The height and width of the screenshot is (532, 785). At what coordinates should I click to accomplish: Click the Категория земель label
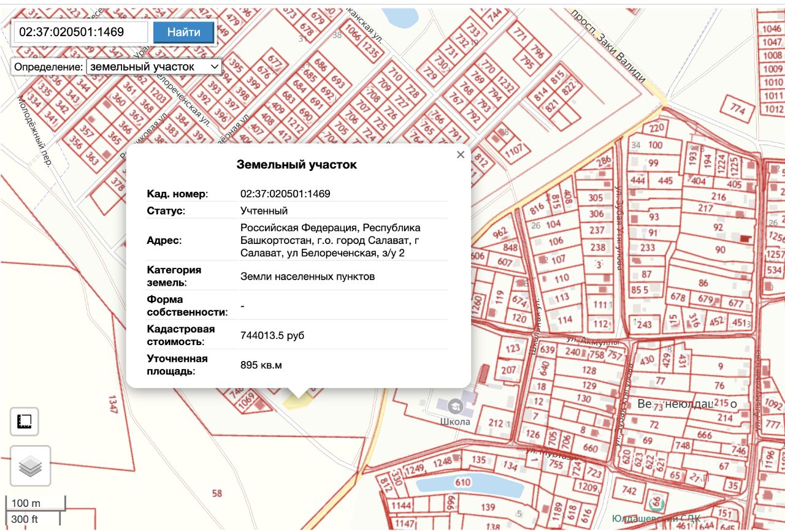pyautogui.click(x=174, y=276)
